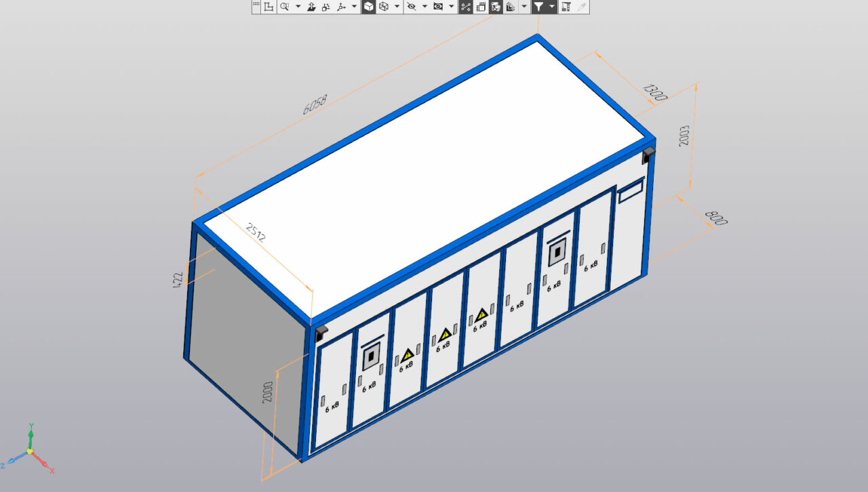Expand the display mode dropdown after wireframe cube
This screenshot has height=492, width=868.
(x=397, y=7)
